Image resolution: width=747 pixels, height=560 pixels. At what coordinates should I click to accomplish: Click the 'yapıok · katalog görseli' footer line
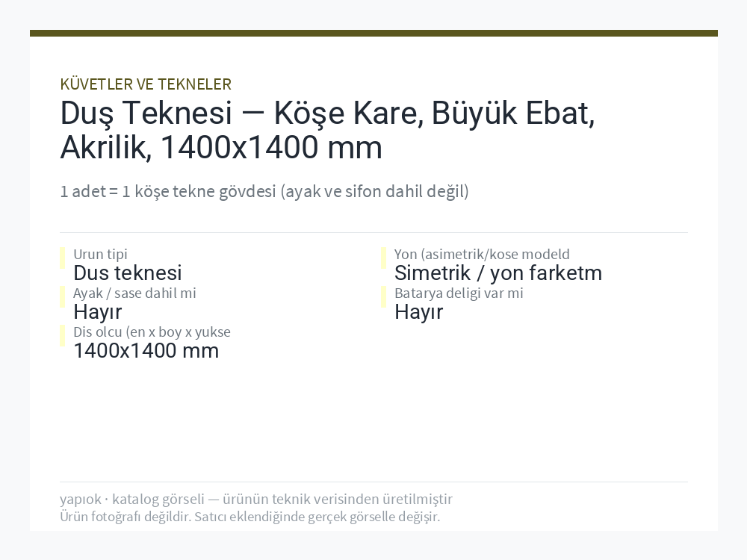click(256, 499)
